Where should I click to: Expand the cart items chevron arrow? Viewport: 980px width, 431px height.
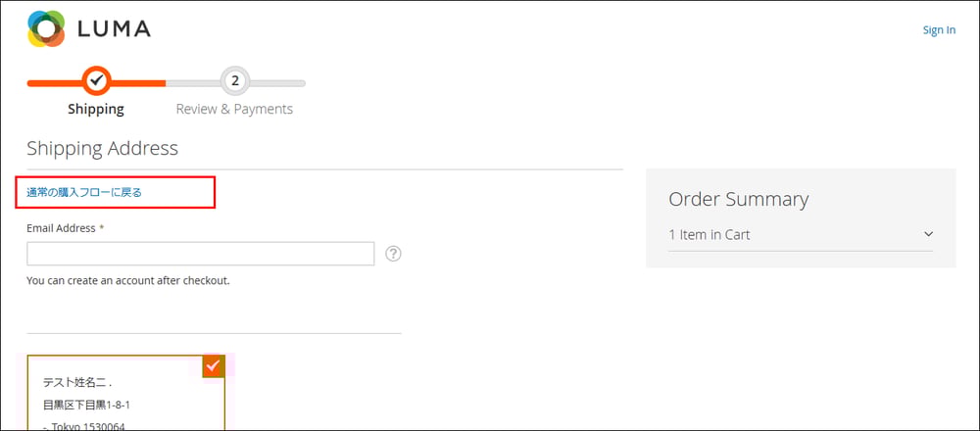click(928, 234)
